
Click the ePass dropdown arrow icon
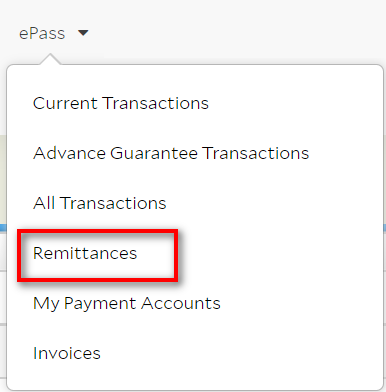83,33
